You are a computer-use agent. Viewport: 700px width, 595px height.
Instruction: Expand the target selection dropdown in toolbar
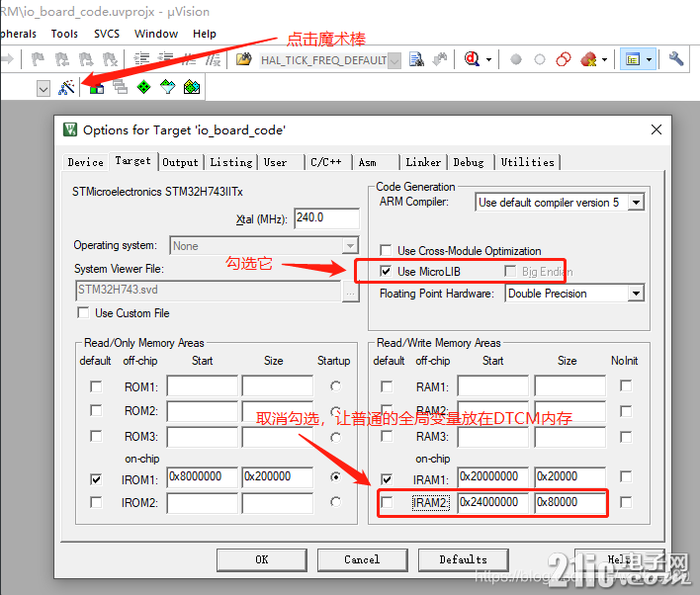[x=44, y=88]
